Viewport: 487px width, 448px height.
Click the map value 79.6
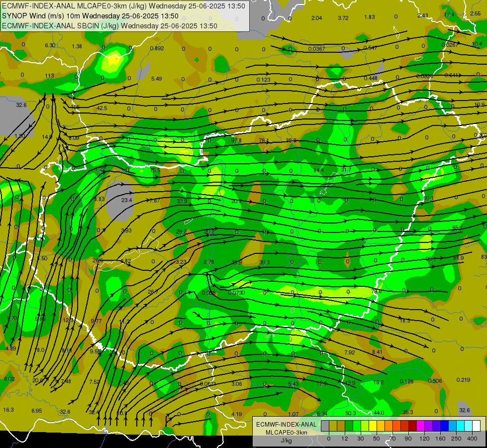tap(377, 291)
